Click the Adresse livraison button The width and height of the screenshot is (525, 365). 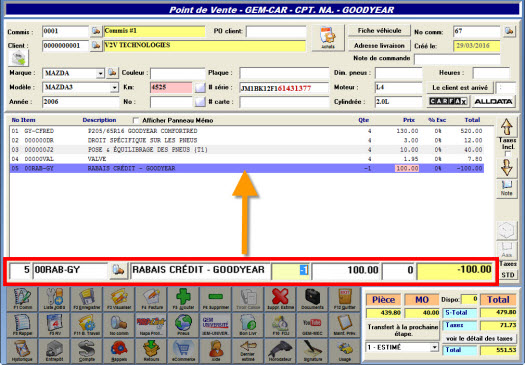[x=379, y=46]
